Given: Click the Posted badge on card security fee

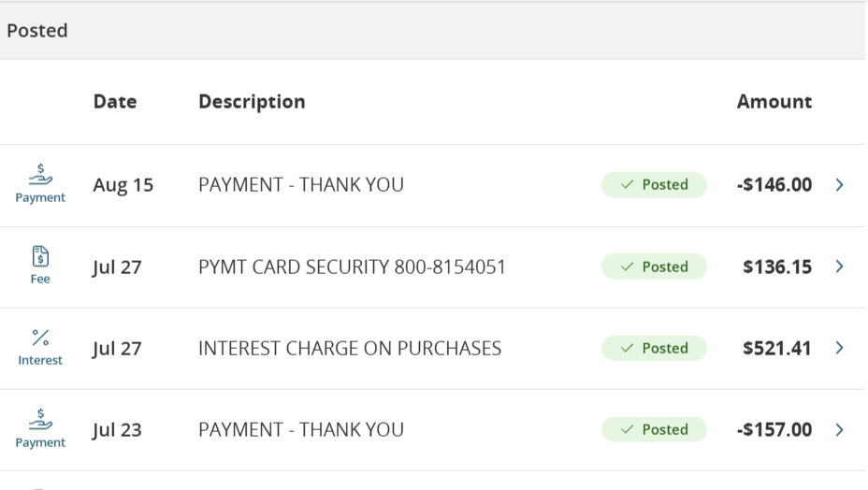Looking at the screenshot, I should [x=654, y=267].
